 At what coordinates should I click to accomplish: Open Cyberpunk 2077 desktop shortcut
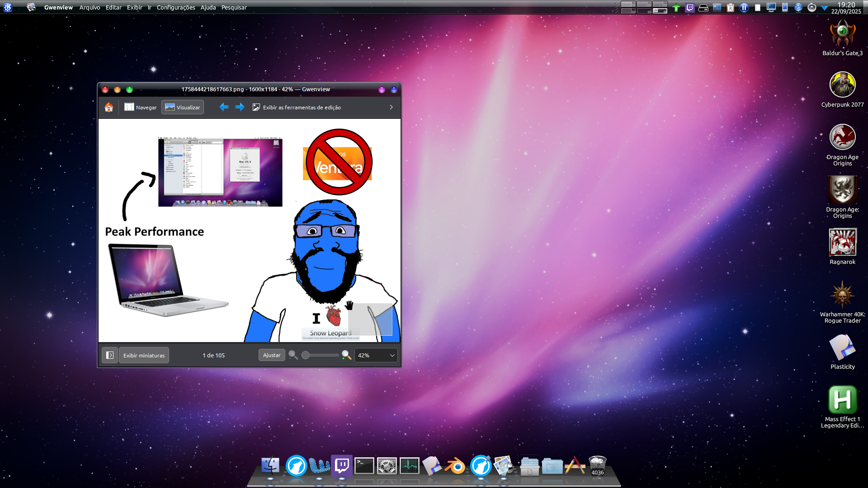842,89
